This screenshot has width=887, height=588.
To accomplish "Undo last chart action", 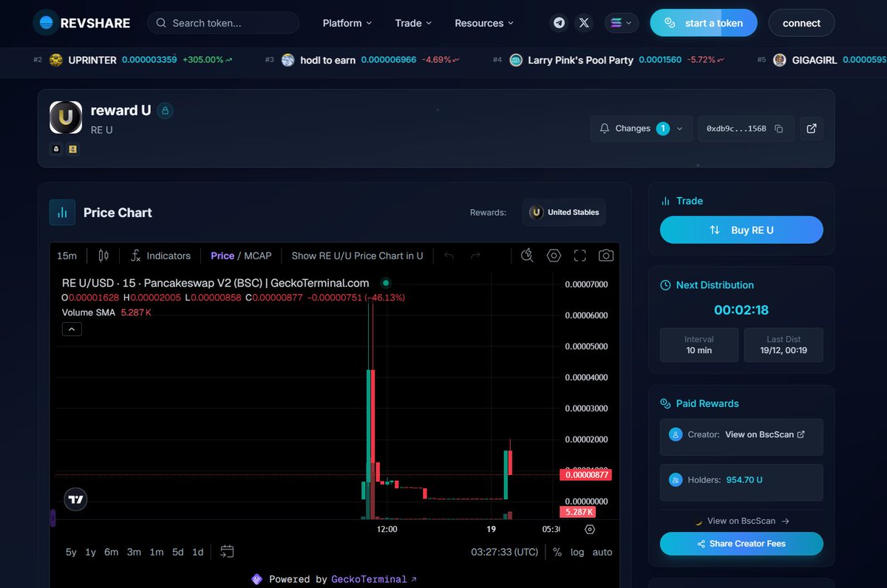I will pos(449,256).
